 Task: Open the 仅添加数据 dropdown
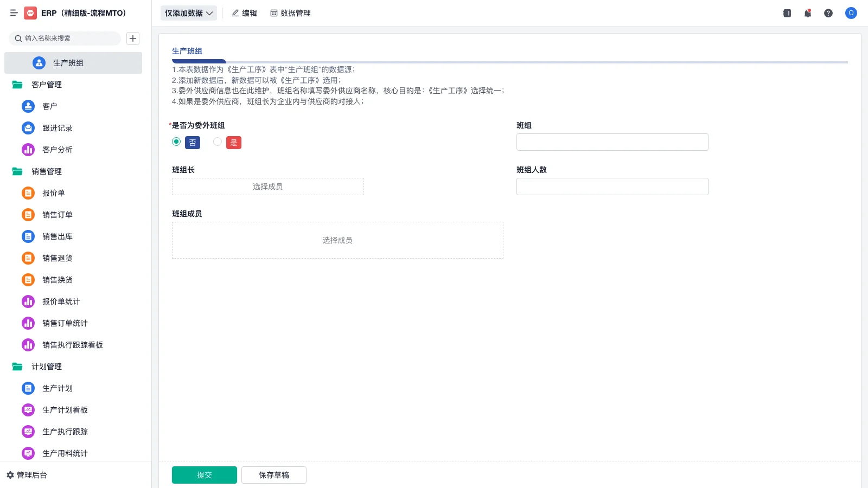coord(187,12)
